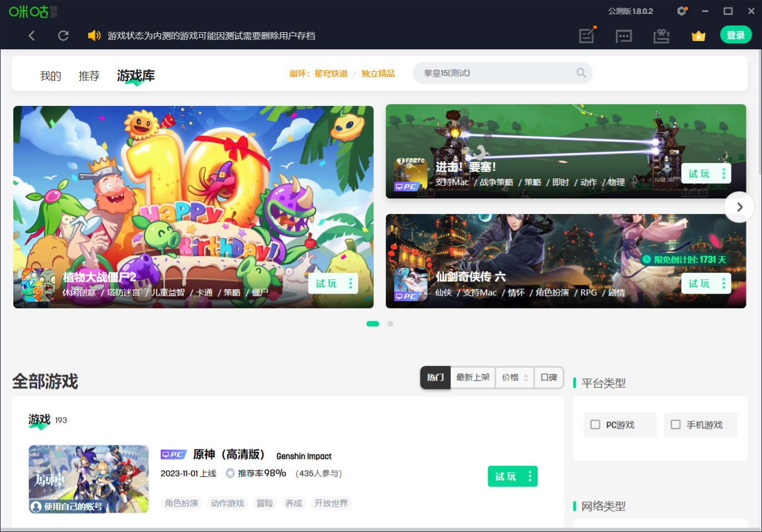Click the search field with 拳皇15(测试)

(x=502, y=73)
